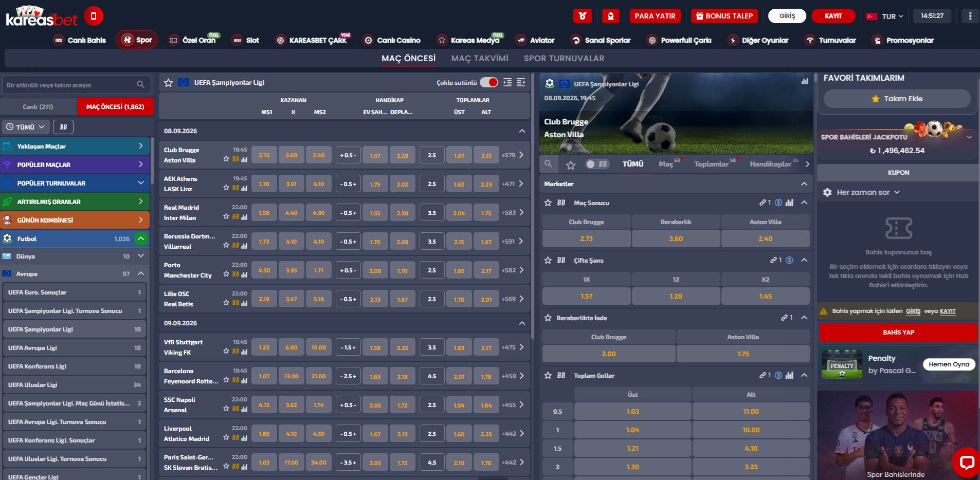The image size is (980, 480).
Task: Favorite the Beraberlikte İade market
Action: pos(548,318)
